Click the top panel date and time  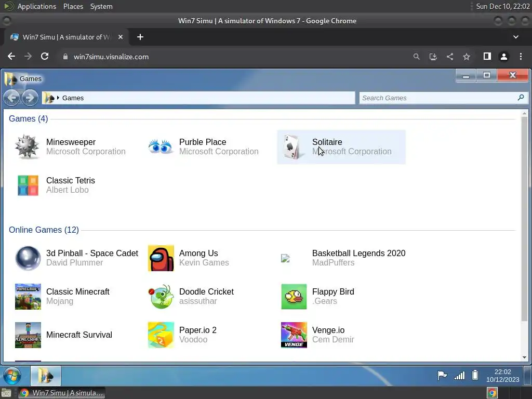[503, 6]
